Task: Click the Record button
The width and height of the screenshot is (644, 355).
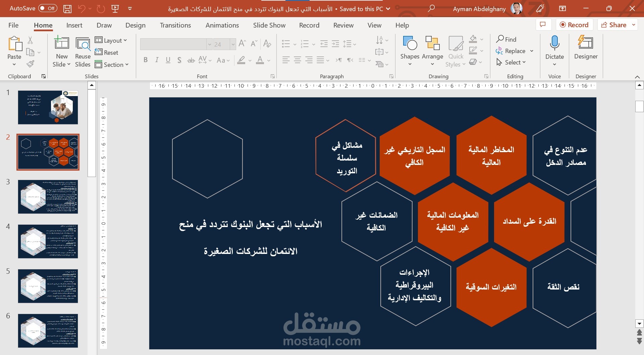Action: [x=574, y=25]
